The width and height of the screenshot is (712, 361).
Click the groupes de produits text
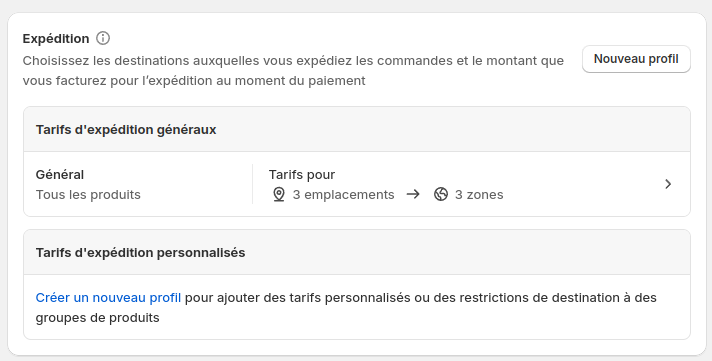click(x=98, y=318)
